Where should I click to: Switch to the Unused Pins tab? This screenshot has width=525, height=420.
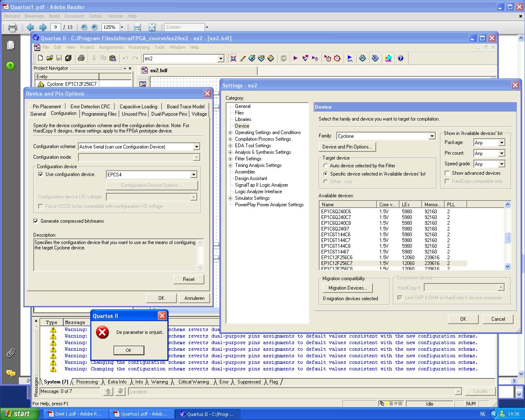tap(134, 114)
